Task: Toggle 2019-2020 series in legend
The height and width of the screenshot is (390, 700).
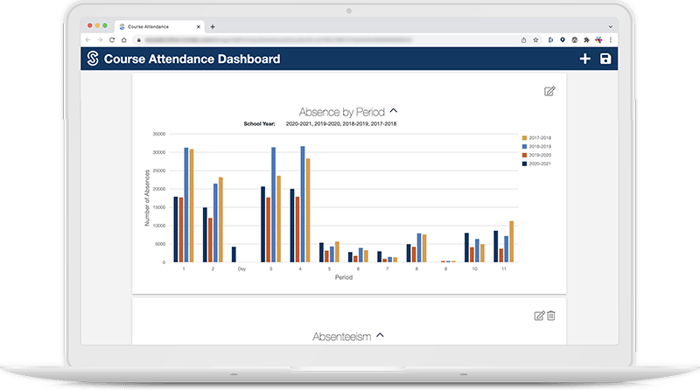Action: [536, 155]
